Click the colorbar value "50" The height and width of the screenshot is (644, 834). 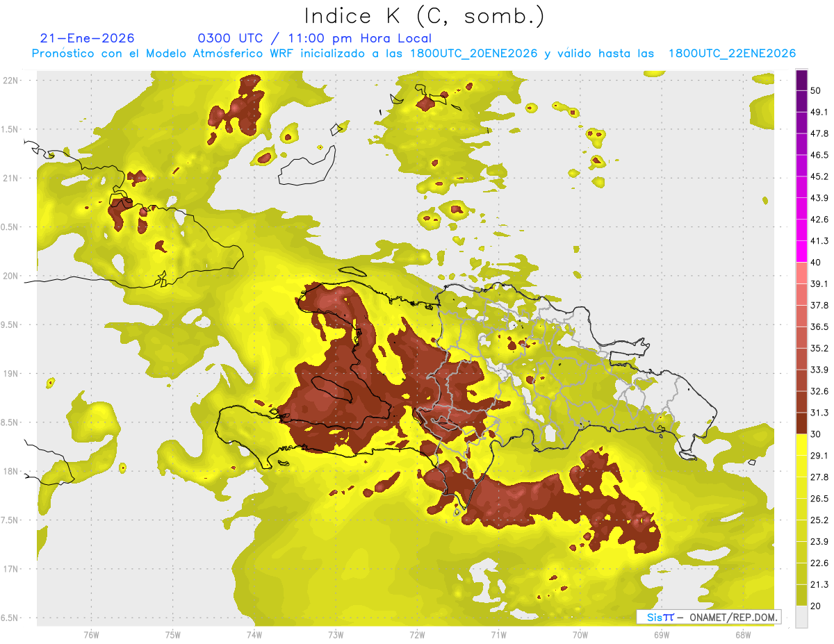tap(817, 91)
